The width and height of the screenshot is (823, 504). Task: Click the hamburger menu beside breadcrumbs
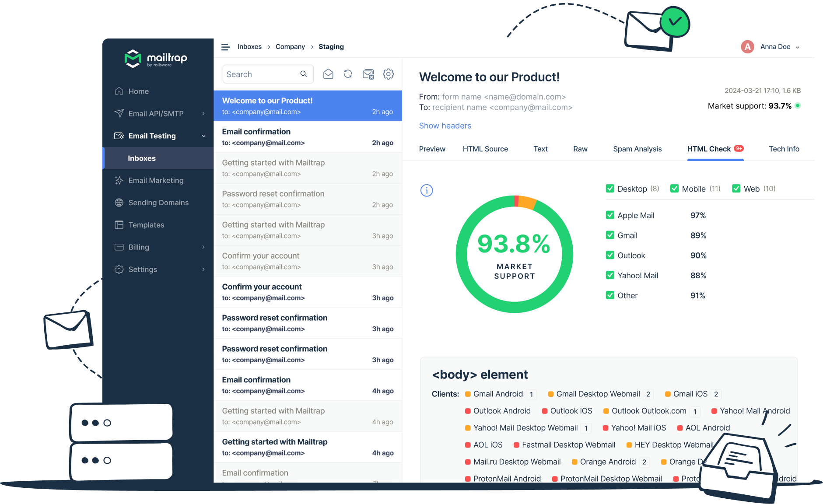point(225,47)
